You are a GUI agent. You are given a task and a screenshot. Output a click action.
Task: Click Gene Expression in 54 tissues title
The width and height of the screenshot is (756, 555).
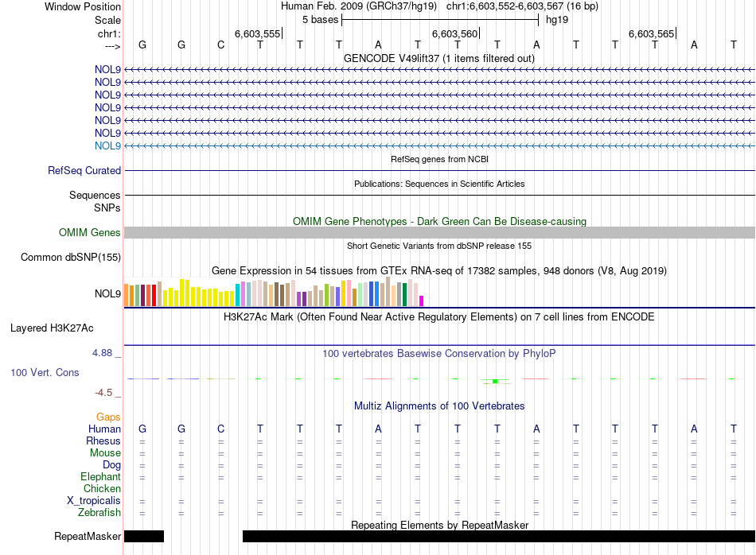click(439, 271)
